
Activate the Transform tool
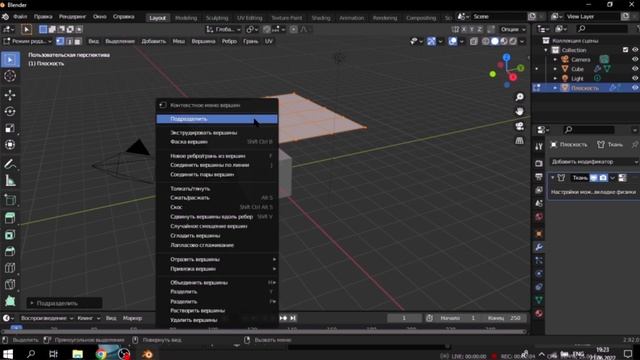click(10, 144)
